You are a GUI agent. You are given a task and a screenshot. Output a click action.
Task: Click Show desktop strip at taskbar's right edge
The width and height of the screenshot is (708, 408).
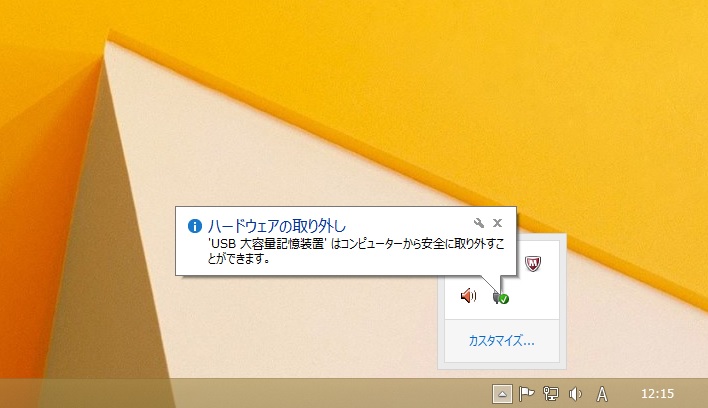[x=704, y=394]
